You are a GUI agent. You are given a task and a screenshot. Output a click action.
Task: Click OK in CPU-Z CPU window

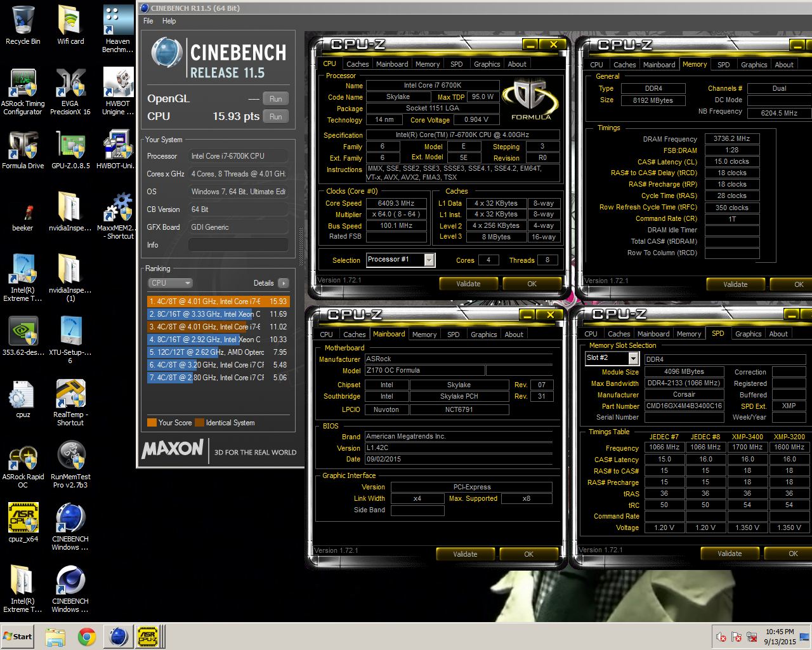532,284
